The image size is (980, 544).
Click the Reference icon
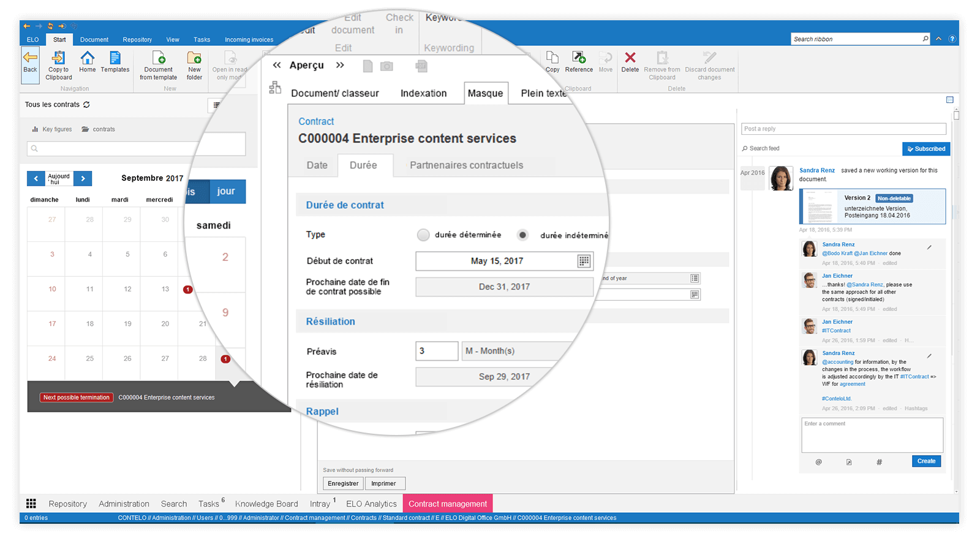[579, 58]
